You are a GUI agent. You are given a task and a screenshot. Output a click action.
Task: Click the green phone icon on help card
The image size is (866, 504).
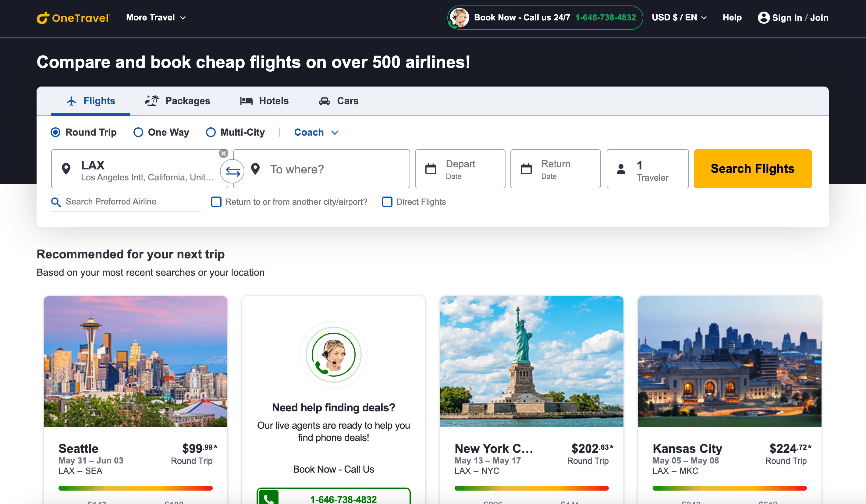tap(268, 499)
